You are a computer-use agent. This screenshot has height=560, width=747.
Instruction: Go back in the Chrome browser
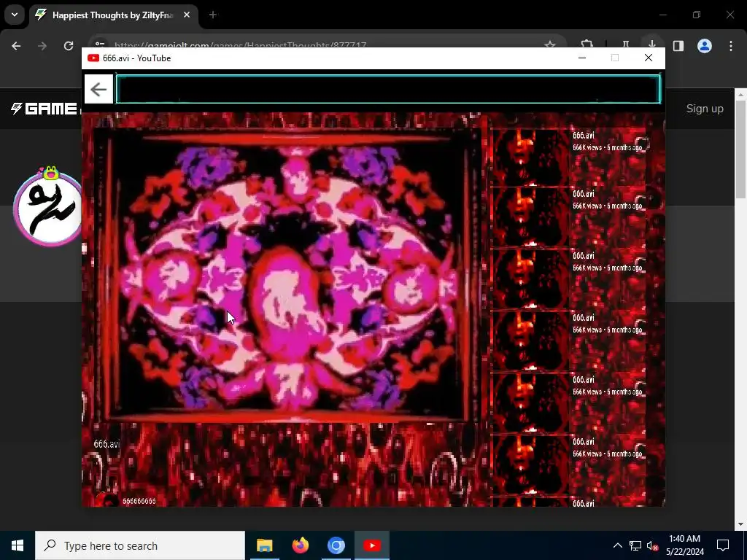tap(16, 46)
